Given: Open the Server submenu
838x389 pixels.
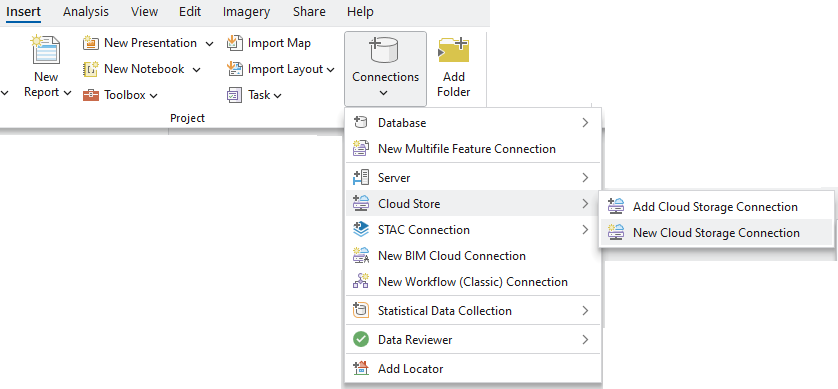Looking at the screenshot, I should point(474,177).
